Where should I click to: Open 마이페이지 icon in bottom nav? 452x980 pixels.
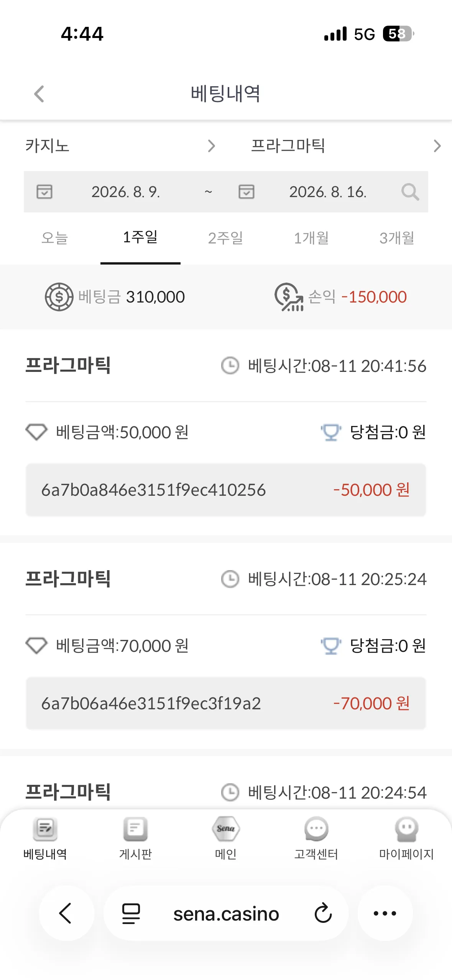[x=406, y=829]
